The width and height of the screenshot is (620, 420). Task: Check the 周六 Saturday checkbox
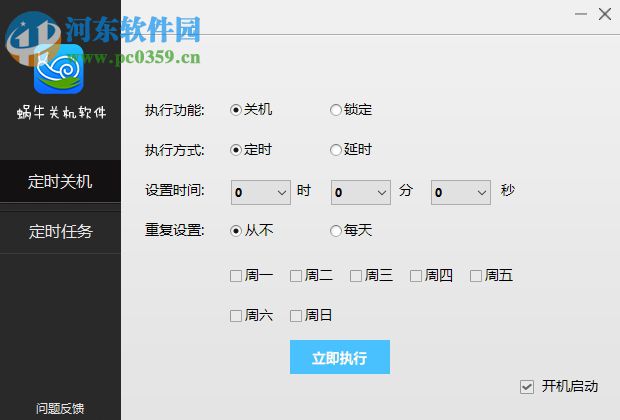(x=236, y=316)
